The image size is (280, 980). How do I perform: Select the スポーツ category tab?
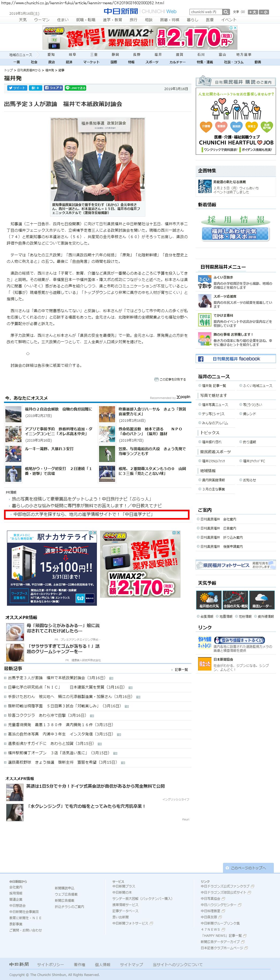pos(152,62)
